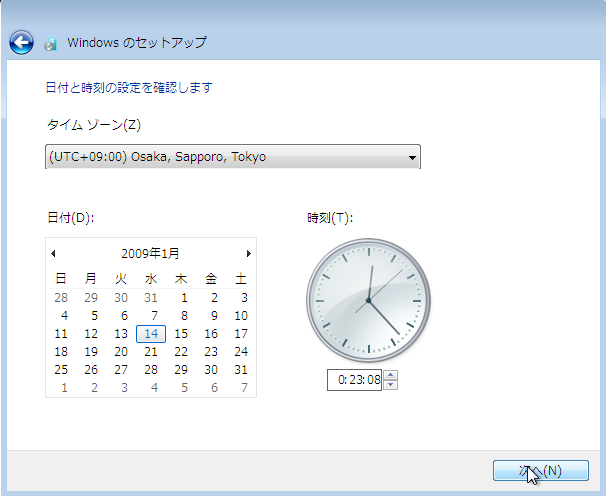Select January 12 in the calendar

[x=91, y=334]
